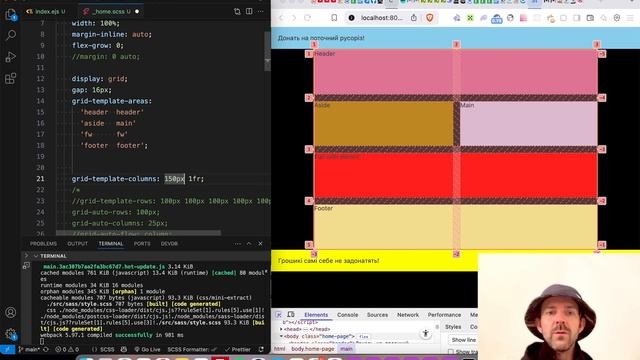Click the html breadcrumb in DevTools
Image resolution: width=640 pixels, height=360 pixels.
click(280, 349)
